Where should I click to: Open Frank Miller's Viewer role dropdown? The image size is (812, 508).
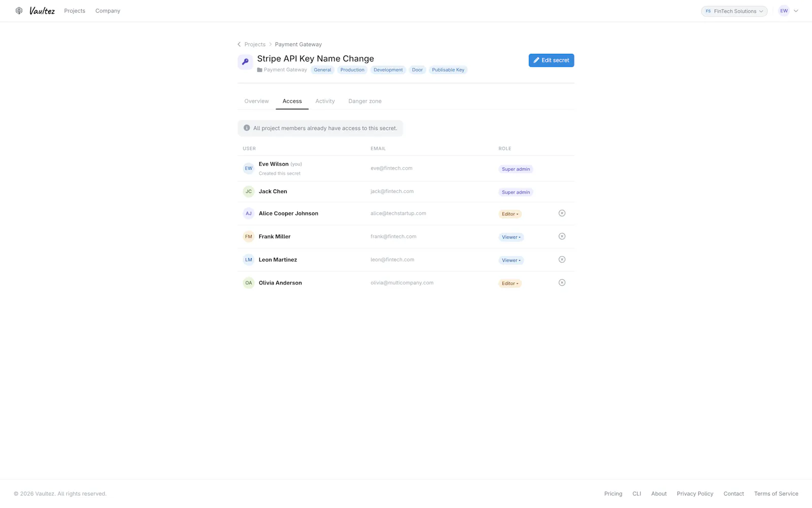pyautogui.click(x=511, y=237)
